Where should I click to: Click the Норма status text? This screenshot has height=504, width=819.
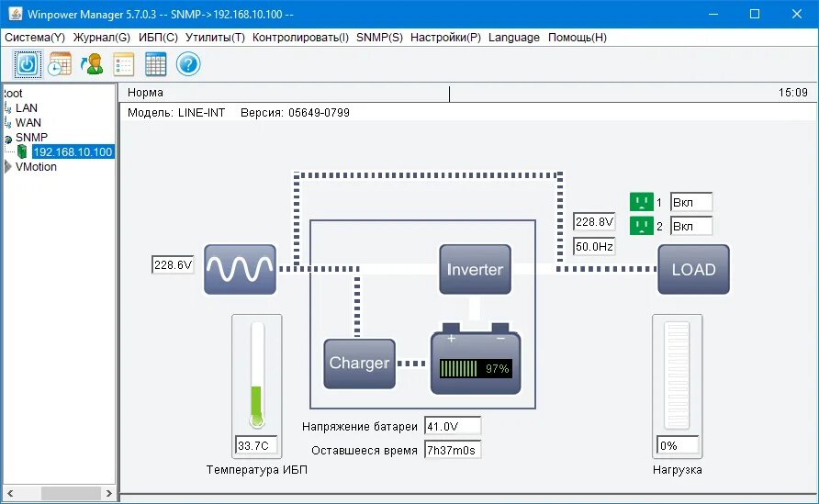click(145, 93)
